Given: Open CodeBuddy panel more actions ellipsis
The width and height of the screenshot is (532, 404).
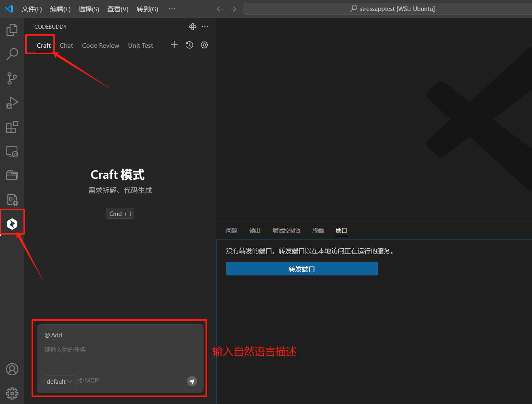Looking at the screenshot, I should click(x=205, y=27).
